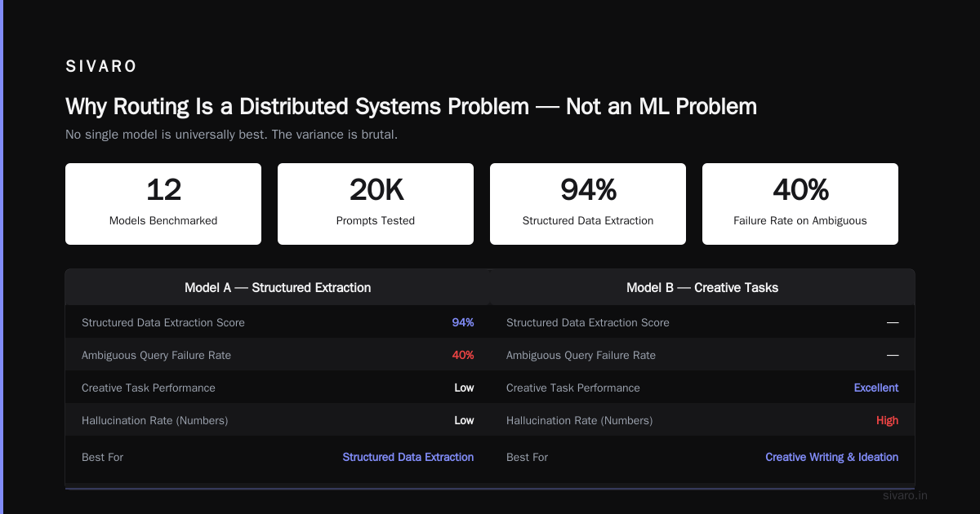Click the Model B — Creative Tasks header
This screenshot has width=980, height=514.
pos(702,287)
